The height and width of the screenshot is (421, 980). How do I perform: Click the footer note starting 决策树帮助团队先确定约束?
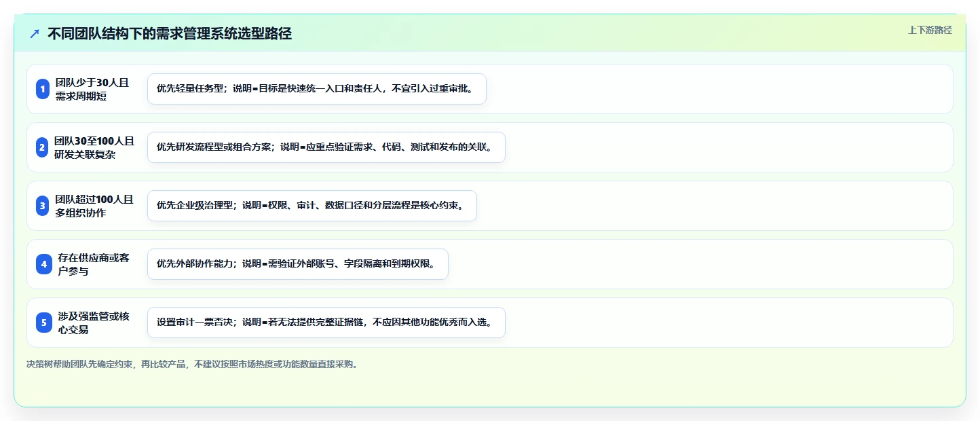click(x=192, y=364)
